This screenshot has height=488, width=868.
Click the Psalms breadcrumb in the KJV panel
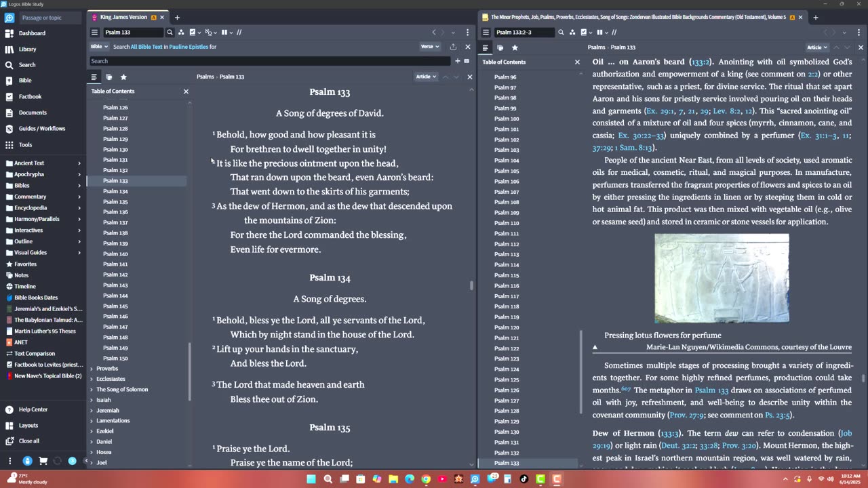[x=205, y=77]
